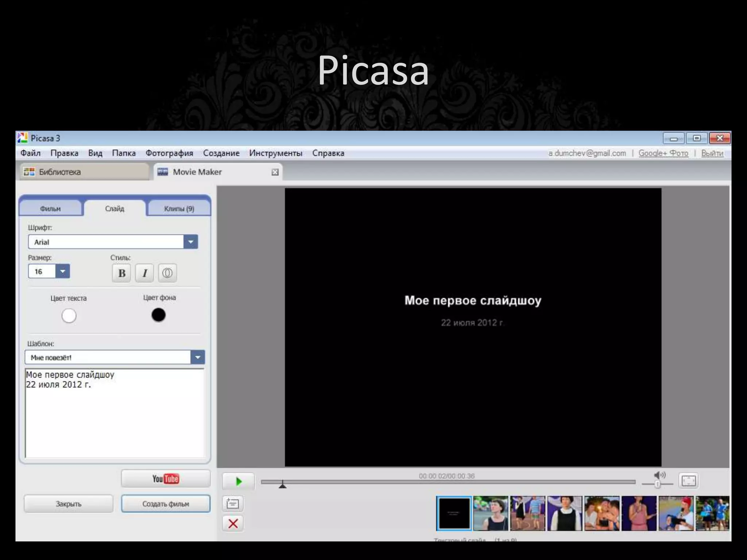Click the full screen preview icon
Viewport: 747px width, 560px height.
click(688, 481)
